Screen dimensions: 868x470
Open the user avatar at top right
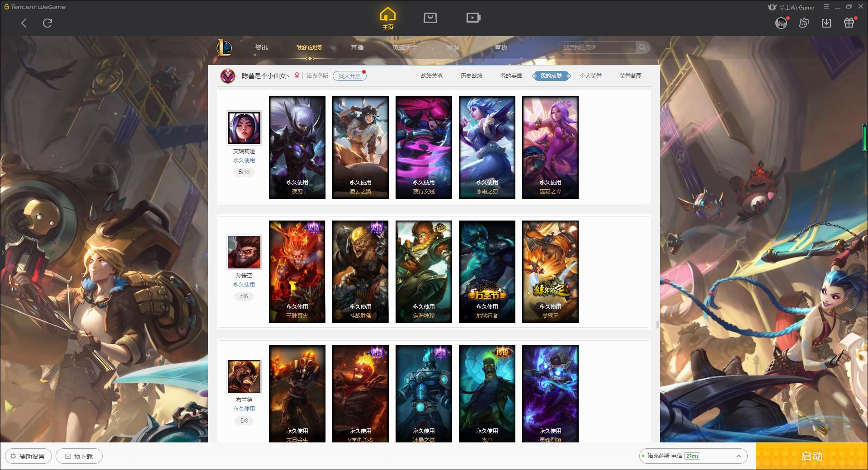(781, 23)
